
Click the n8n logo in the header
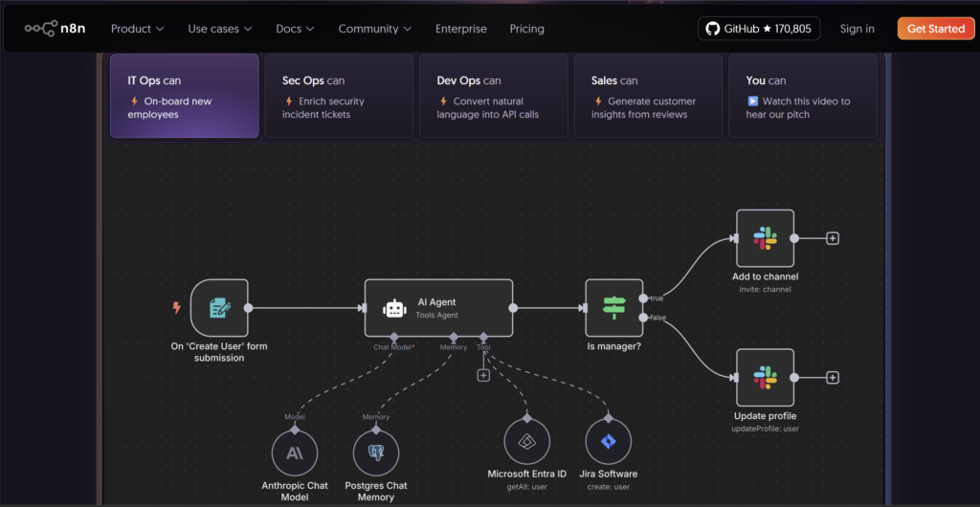56,29
